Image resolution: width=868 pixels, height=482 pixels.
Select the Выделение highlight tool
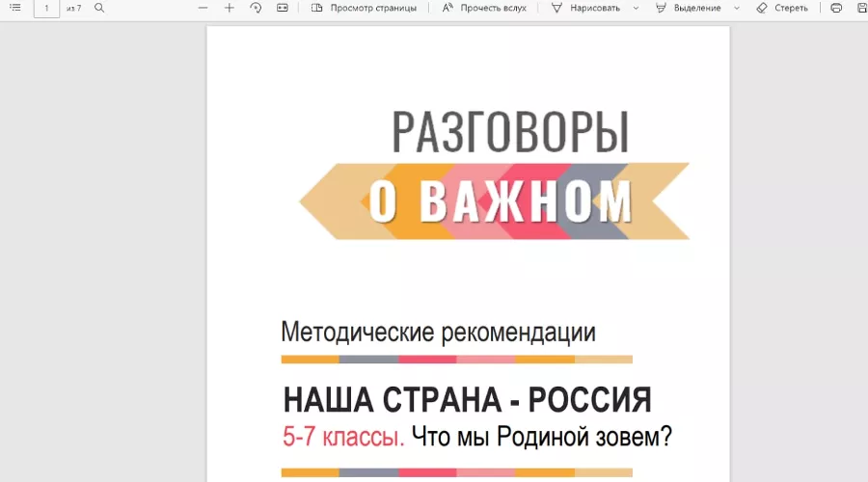click(x=688, y=8)
